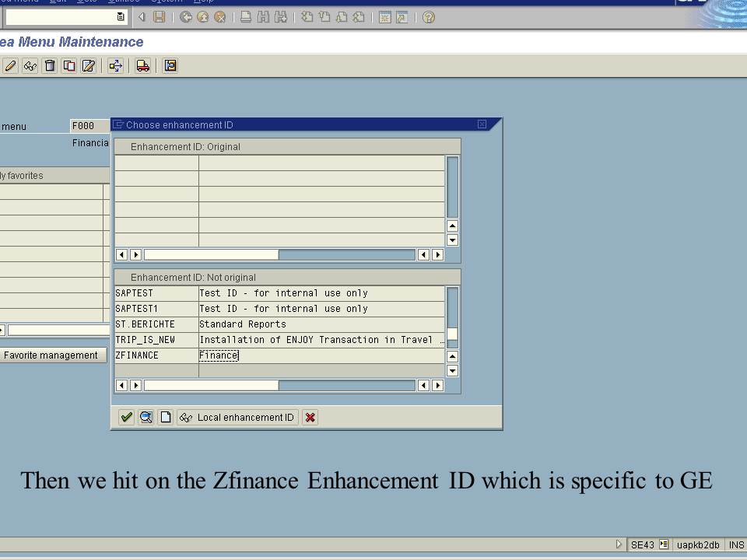747x560 pixels.
Task: Click the green Continue checkmark in the dialog
Action: coord(125,417)
